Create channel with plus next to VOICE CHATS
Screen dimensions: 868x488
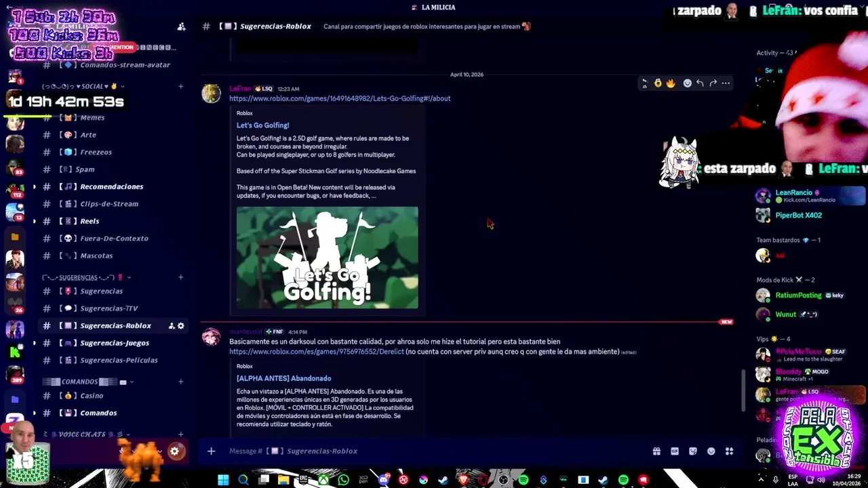[x=181, y=434]
